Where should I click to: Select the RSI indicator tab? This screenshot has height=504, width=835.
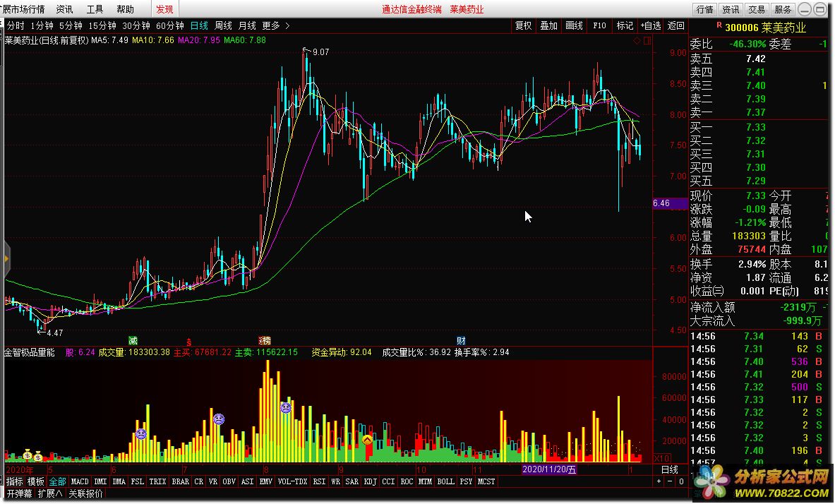pos(319,481)
